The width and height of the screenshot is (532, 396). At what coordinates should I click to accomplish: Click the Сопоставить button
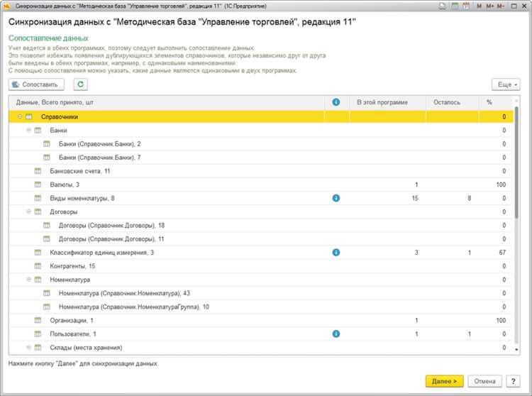(x=36, y=84)
